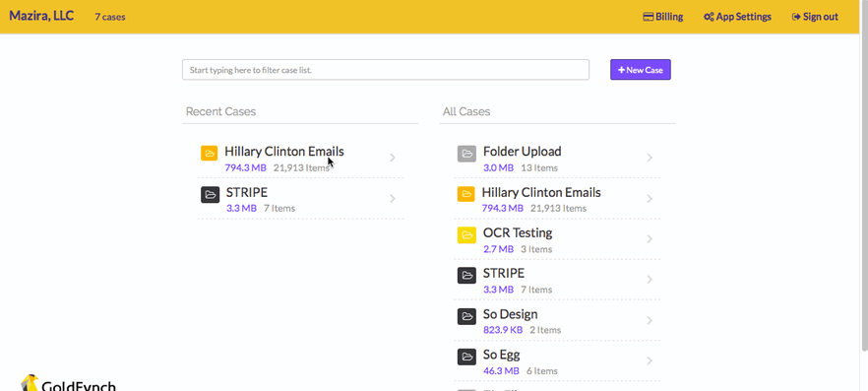The height and width of the screenshot is (391, 868).
Task: Sign out of the account
Action: pos(815,17)
